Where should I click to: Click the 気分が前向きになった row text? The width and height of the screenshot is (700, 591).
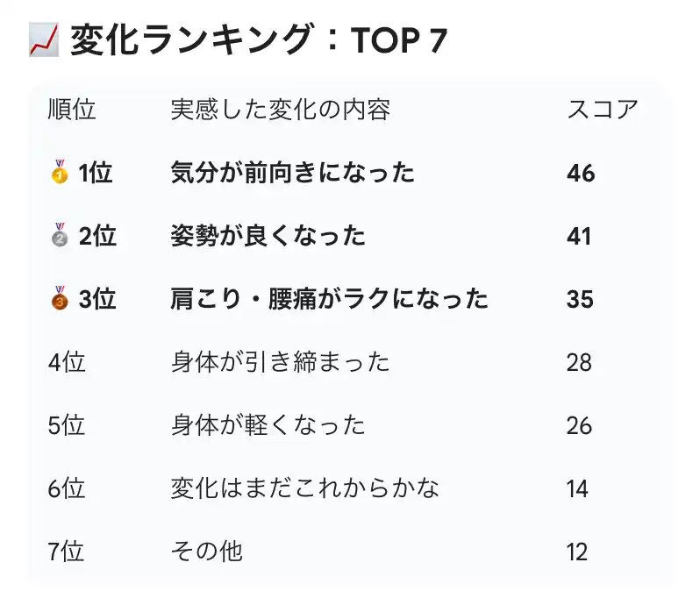click(x=292, y=174)
